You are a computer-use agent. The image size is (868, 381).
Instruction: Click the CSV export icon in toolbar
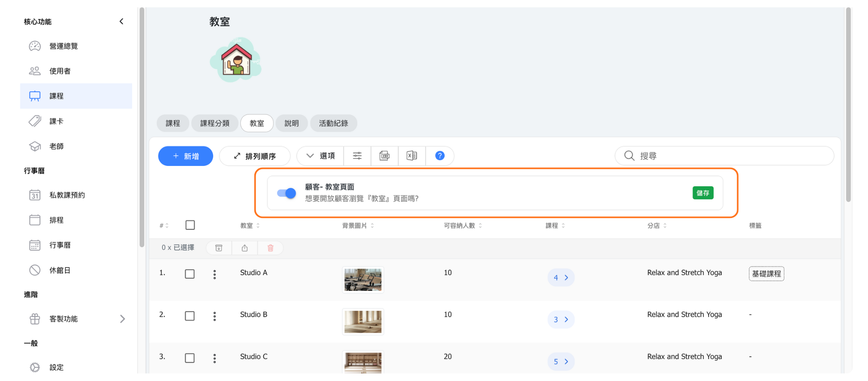pyautogui.click(x=384, y=156)
